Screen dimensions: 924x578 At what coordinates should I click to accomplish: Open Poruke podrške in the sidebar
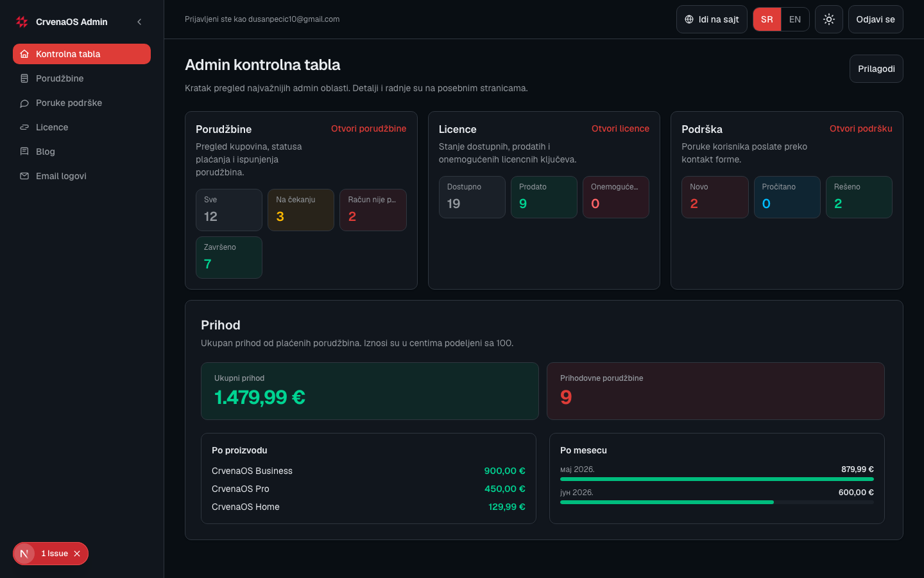pos(81,103)
